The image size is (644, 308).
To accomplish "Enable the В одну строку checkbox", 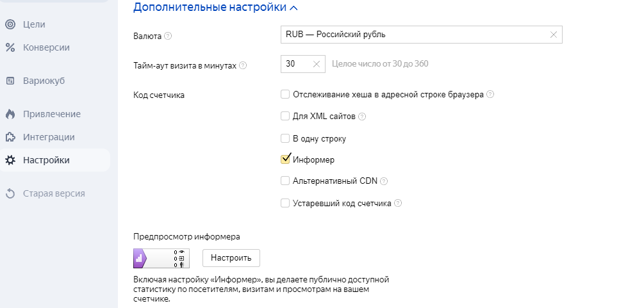I will [x=286, y=138].
